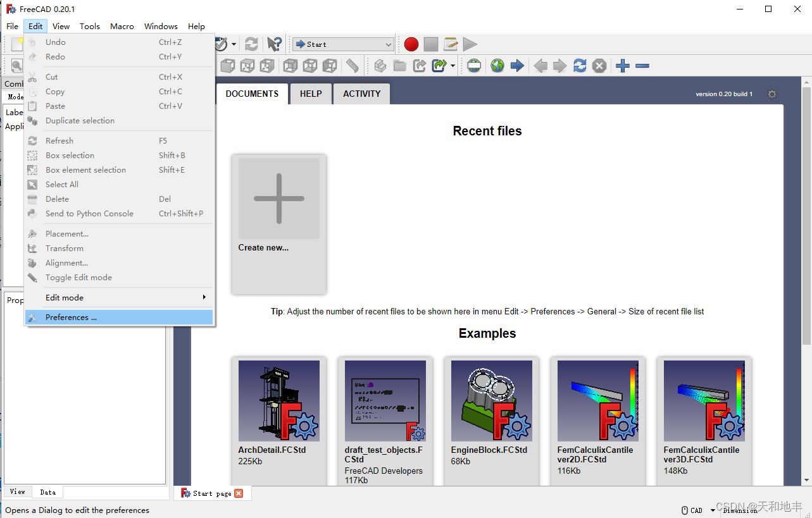The height and width of the screenshot is (518, 812).
Task: Click the previous page gray arrow
Action: tap(540, 66)
